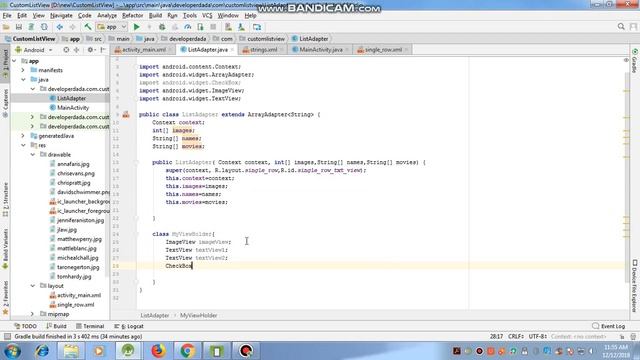Click the Profile app gauge icon
Image resolution: width=640 pixels, height=360 pixels.
[x=187, y=27]
